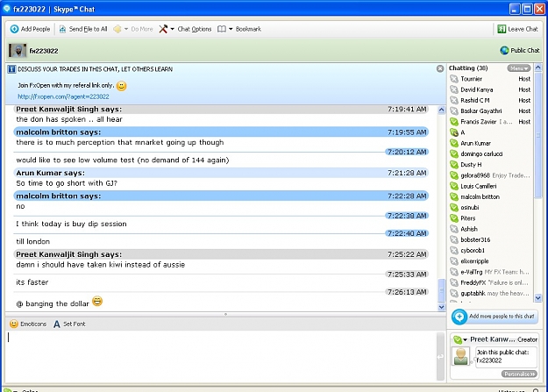Click Send File to All

(83, 29)
